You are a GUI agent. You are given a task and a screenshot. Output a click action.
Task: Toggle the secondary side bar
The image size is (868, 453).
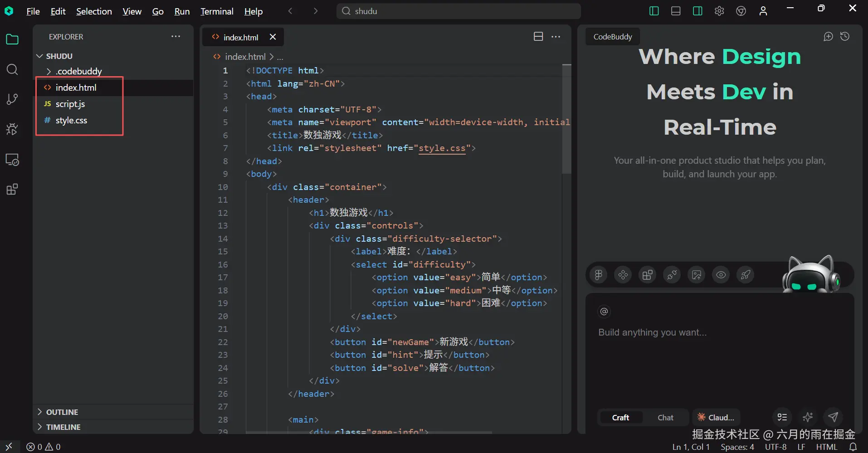point(697,11)
